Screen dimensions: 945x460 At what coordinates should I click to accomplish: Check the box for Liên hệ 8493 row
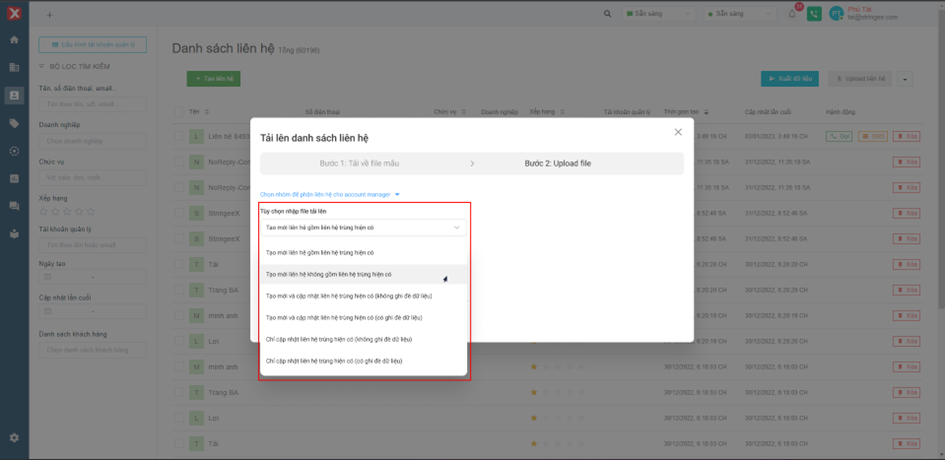click(180, 135)
